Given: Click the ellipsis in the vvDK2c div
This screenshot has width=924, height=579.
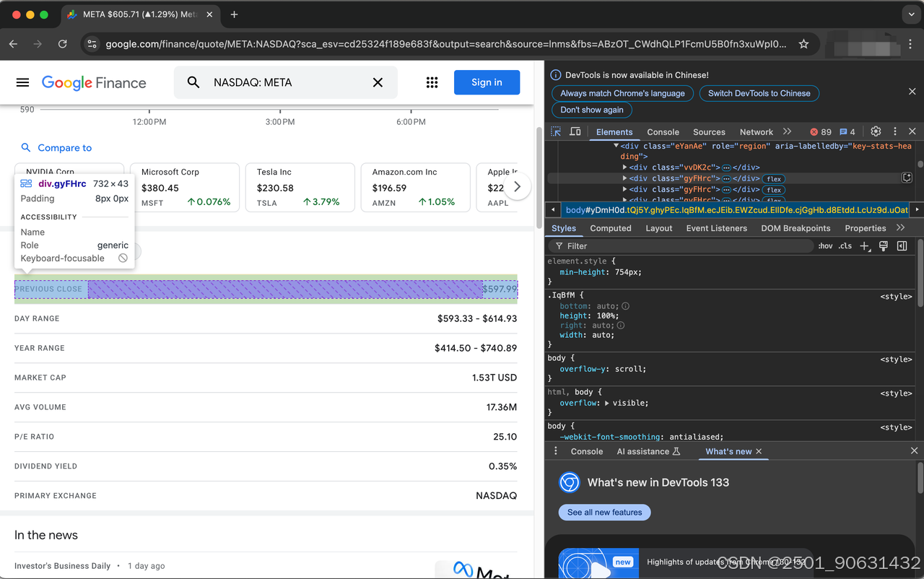Looking at the screenshot, I should [726, 167].
